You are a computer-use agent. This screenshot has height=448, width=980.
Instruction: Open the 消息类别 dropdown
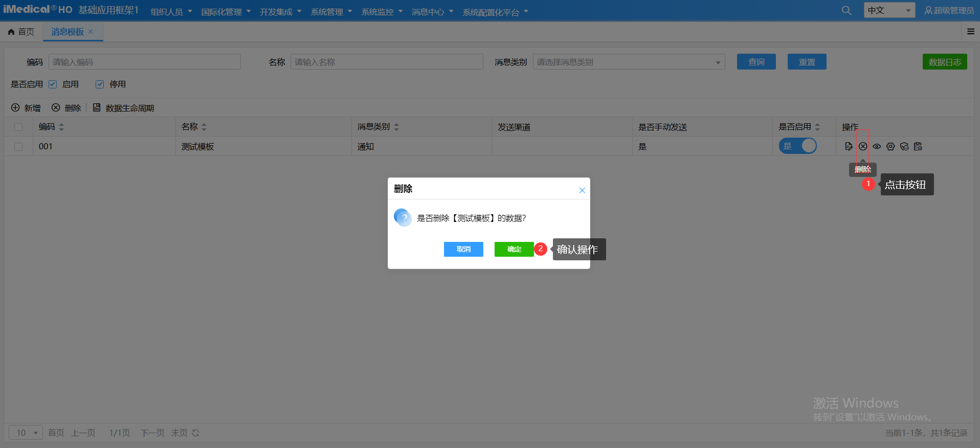pyautogui.click(x=629, y=62)
